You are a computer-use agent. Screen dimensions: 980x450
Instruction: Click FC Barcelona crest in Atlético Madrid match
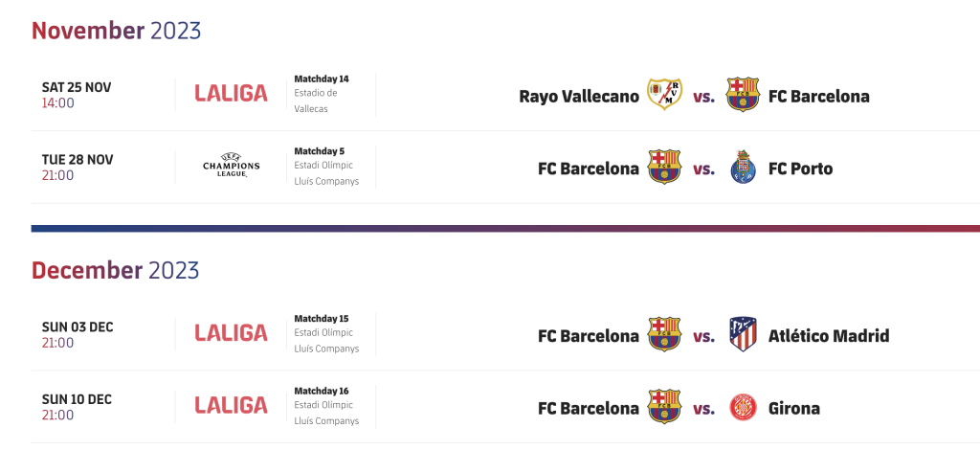[x=664, y=334]
